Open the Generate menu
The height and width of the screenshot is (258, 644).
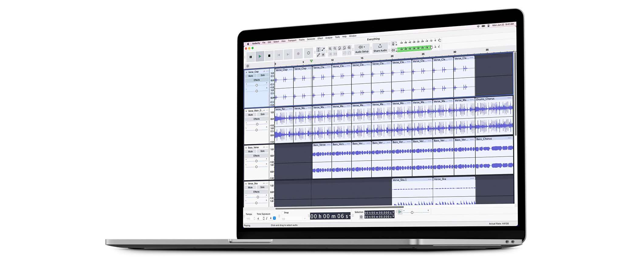point(311,39)
